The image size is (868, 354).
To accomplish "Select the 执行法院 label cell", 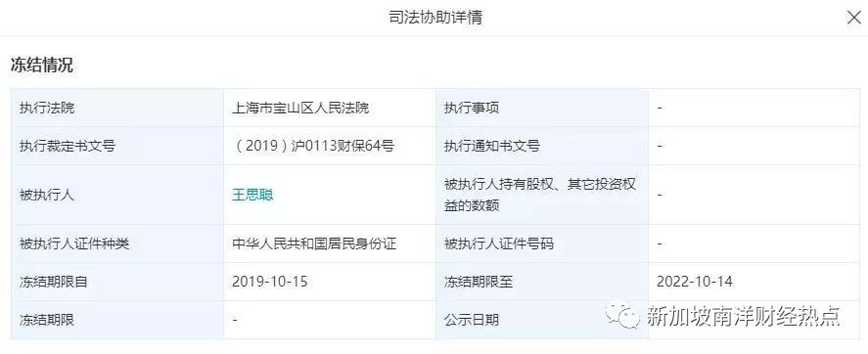I will click(x=117, y=108).
